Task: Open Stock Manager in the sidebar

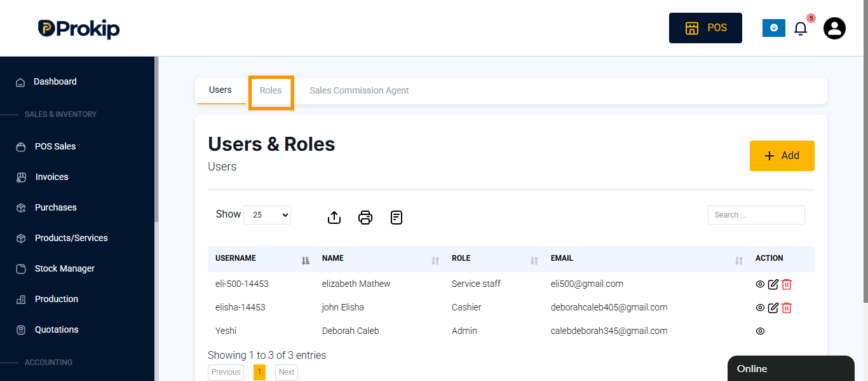Action: pos(65,268)
